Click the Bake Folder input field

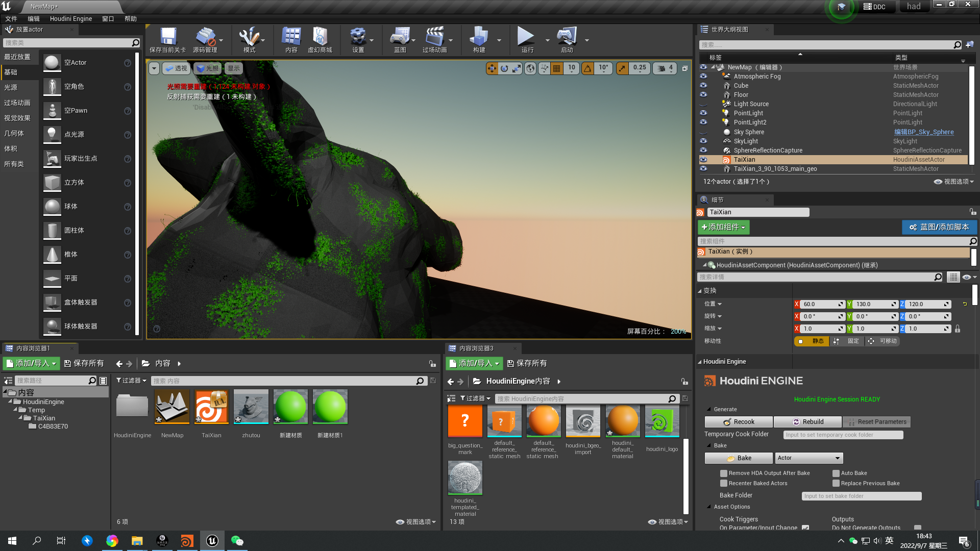861,495
